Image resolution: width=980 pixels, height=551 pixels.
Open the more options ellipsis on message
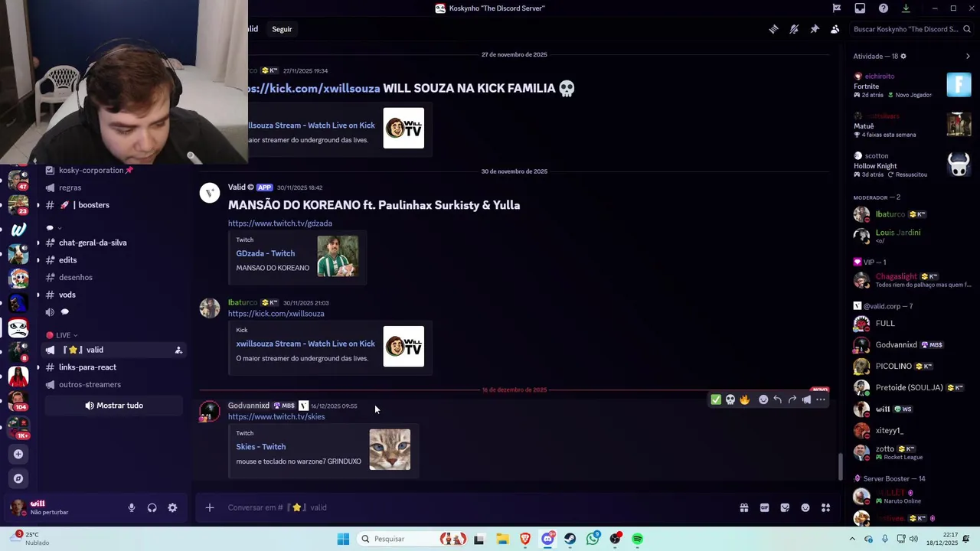(821, 399)
